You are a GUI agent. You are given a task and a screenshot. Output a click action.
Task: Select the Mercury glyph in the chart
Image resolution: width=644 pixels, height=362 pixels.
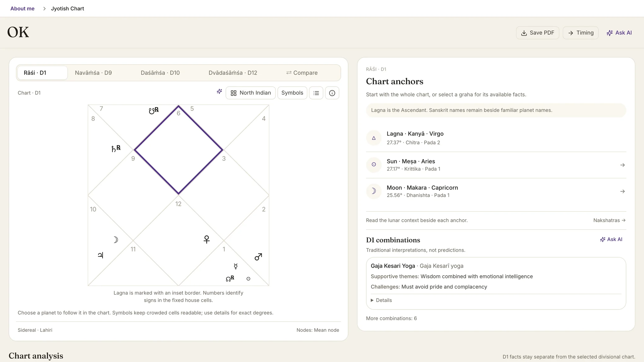tap(236, 266)
